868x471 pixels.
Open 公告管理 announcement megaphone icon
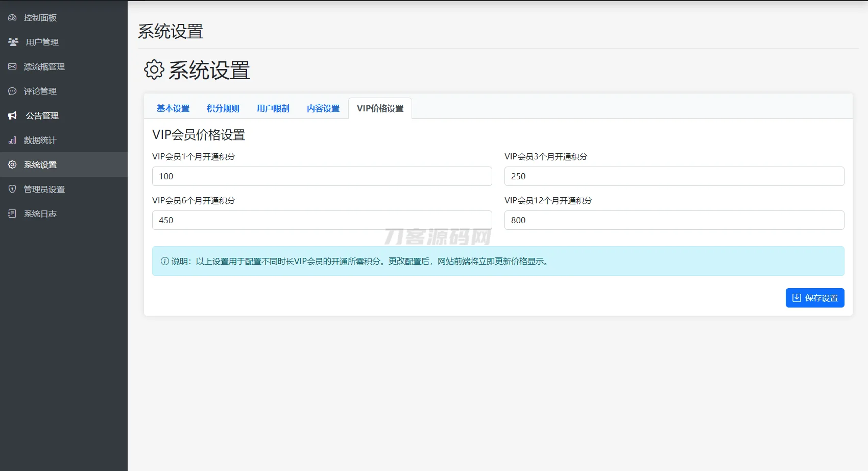tap(12, 115)
